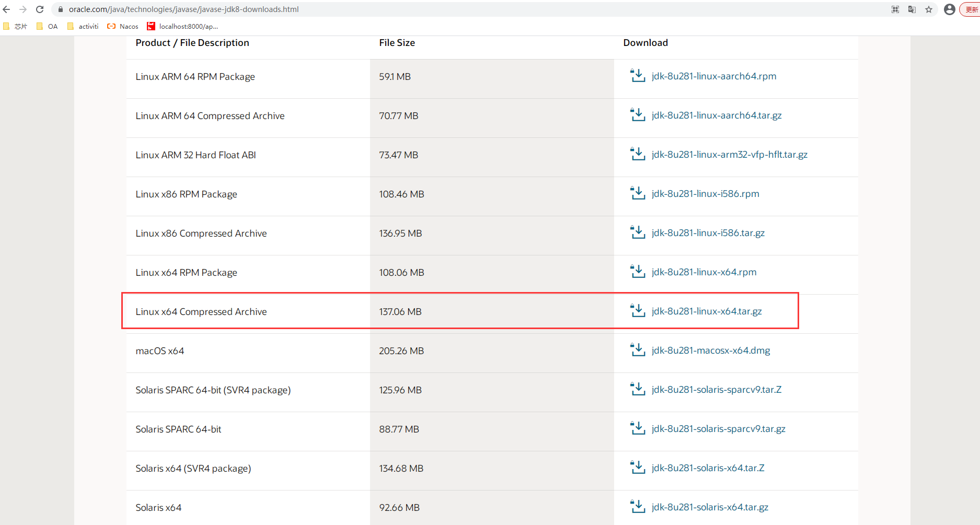Click the translate page icon

912,9
